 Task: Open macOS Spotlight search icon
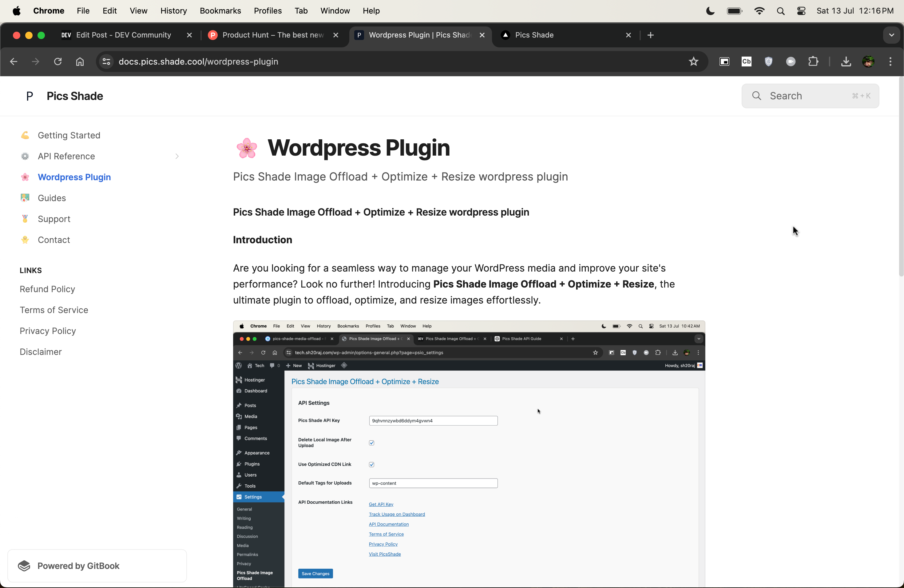click(781, 11)
